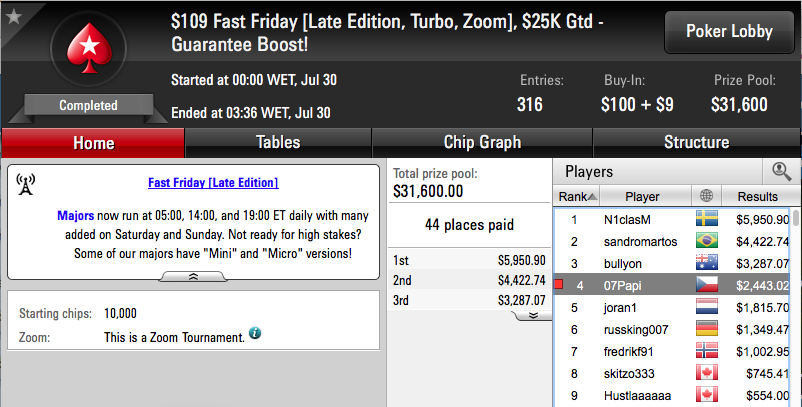Viewport: 802px width, 407px height.
Task: Collapse the news panel with the up chevron
Action: coord(193,277)
